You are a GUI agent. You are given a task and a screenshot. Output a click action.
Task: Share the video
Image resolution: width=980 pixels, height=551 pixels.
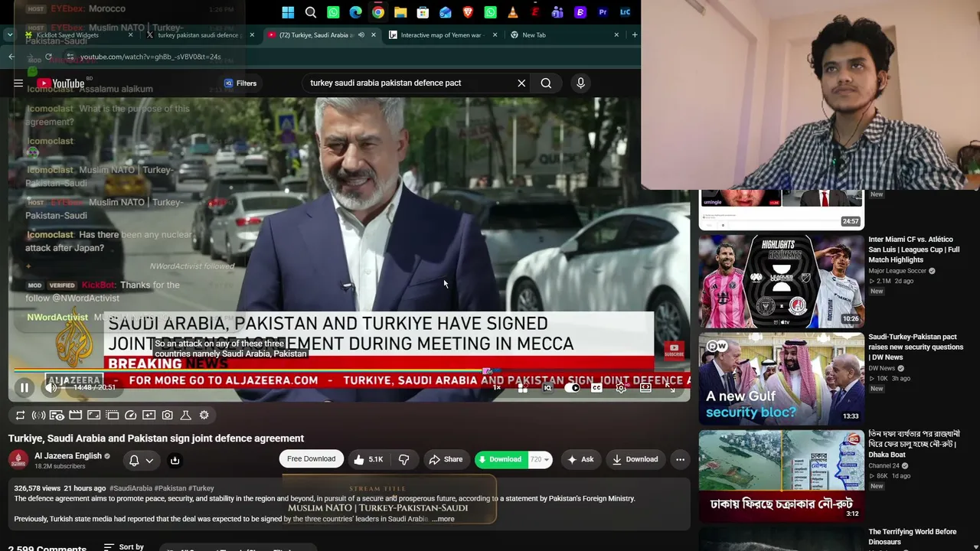pos(446,459)
